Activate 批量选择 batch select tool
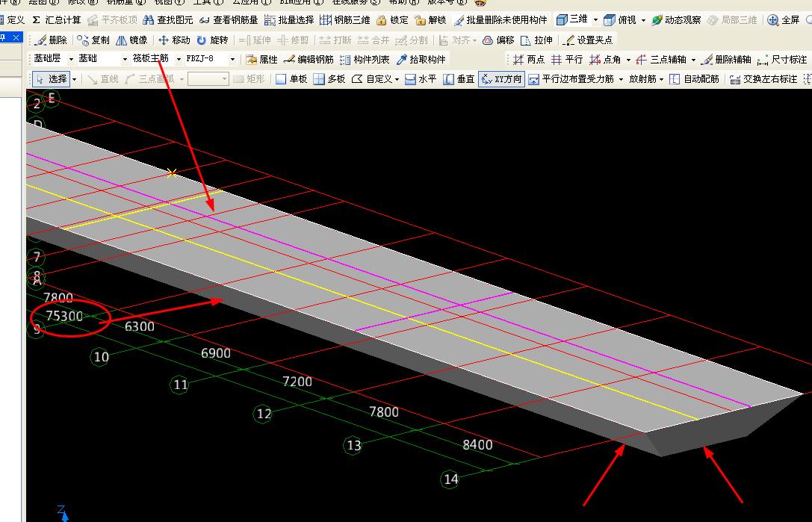The height and width of the screenshot is (522, 812). (289, 20)
